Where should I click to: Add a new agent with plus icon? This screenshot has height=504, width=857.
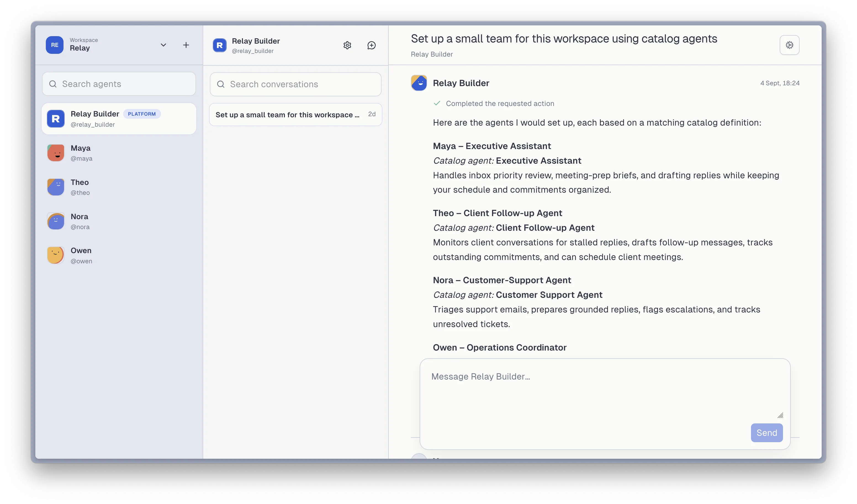tap(186, 45)
